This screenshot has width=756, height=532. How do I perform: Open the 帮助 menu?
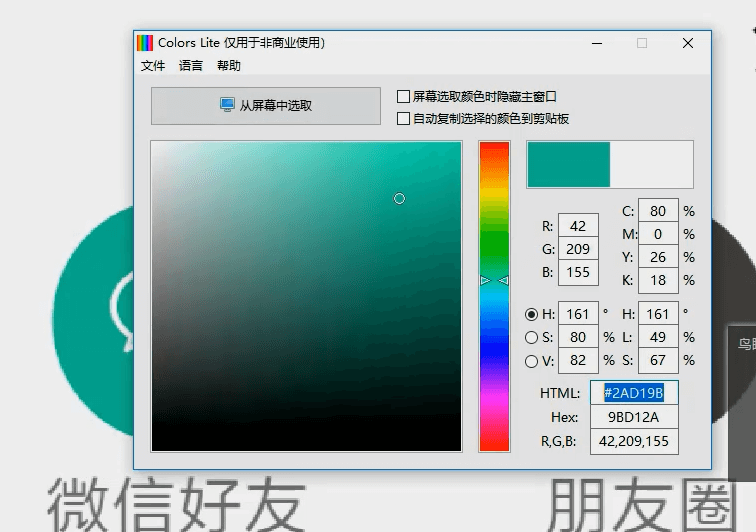click(229, 66)
